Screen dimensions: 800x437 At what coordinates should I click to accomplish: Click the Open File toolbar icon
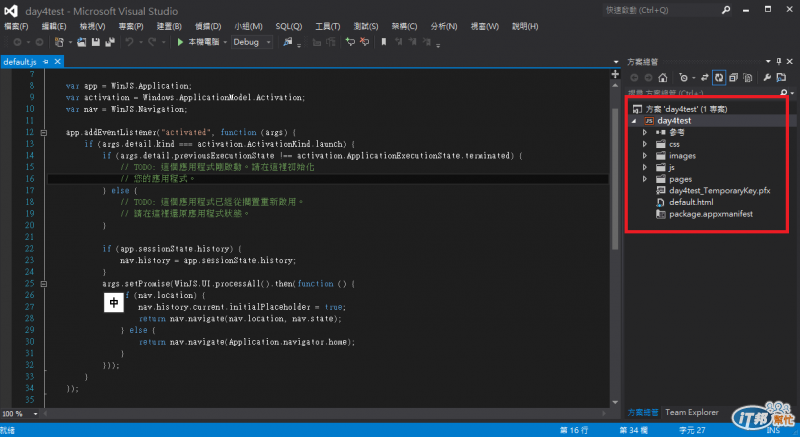click(x=82, y=42)
